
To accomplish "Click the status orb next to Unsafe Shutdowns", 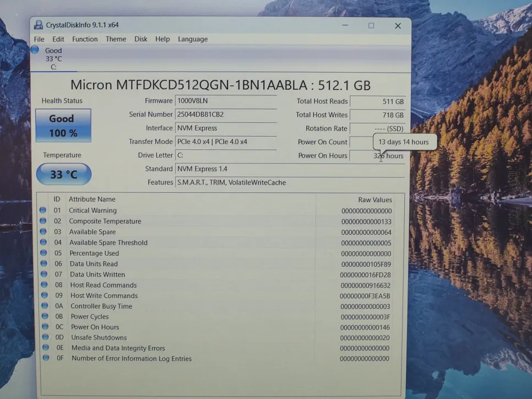I will pyautogui.click(x=44, y=337).
